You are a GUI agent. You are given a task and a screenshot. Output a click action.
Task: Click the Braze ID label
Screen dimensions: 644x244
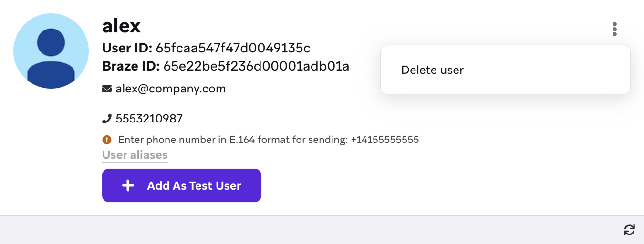(x=131, y=66)
